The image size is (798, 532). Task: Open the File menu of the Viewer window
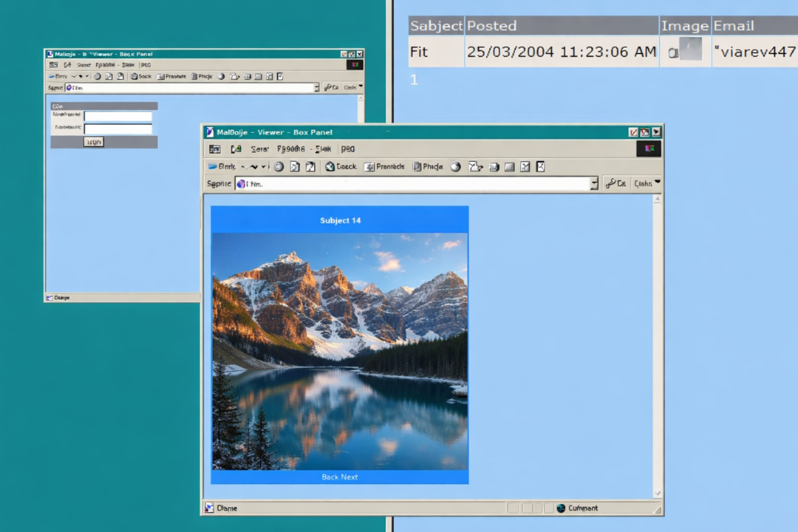215,149
